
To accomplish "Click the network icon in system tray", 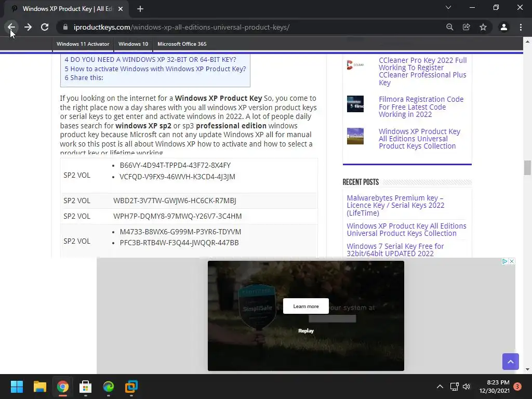I will pyautogui.click(x=454, y=387).
